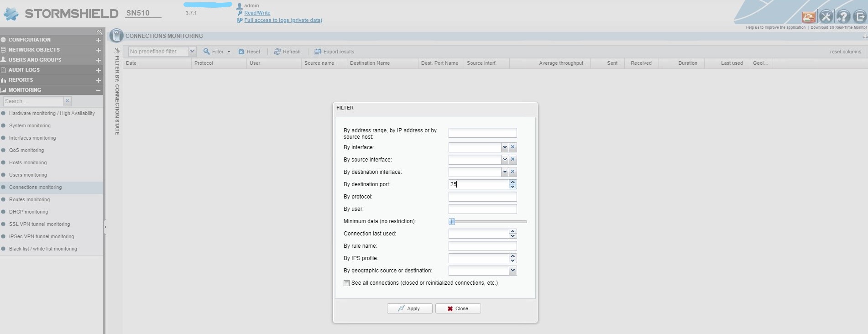The width and height of the screenshot is (868, 334).
Task: Click the logout icon in the header
Action: point(860,17)
